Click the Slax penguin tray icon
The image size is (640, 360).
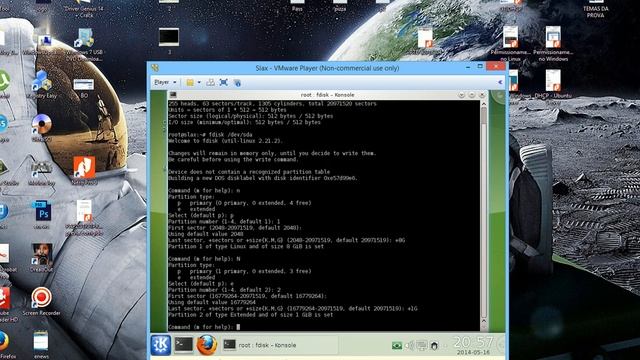pos(434,346)
